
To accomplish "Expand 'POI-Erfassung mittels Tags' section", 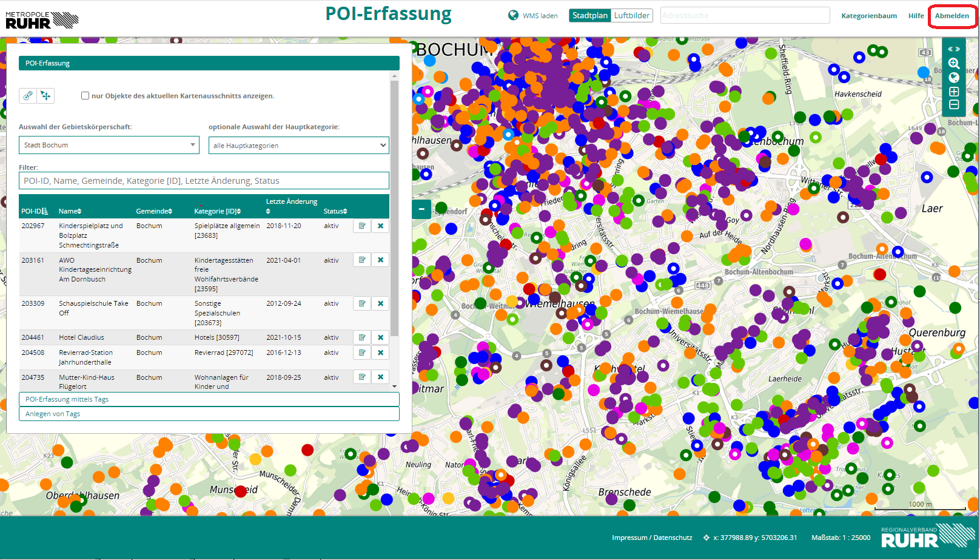I will coord(209,399).
